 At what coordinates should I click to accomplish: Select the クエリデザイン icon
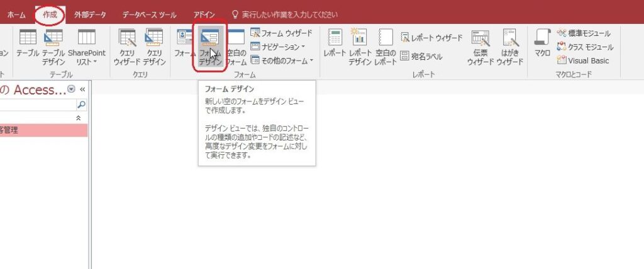(x=154, y=47)
